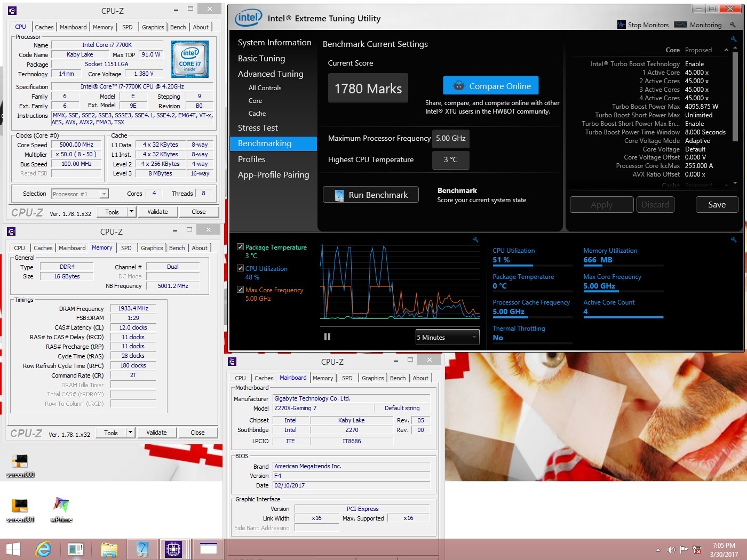Open the Tools dropdown arrow in Memory CPU-Z window
The width and height of the screenshot is (747, 560).
coord(130,433)
